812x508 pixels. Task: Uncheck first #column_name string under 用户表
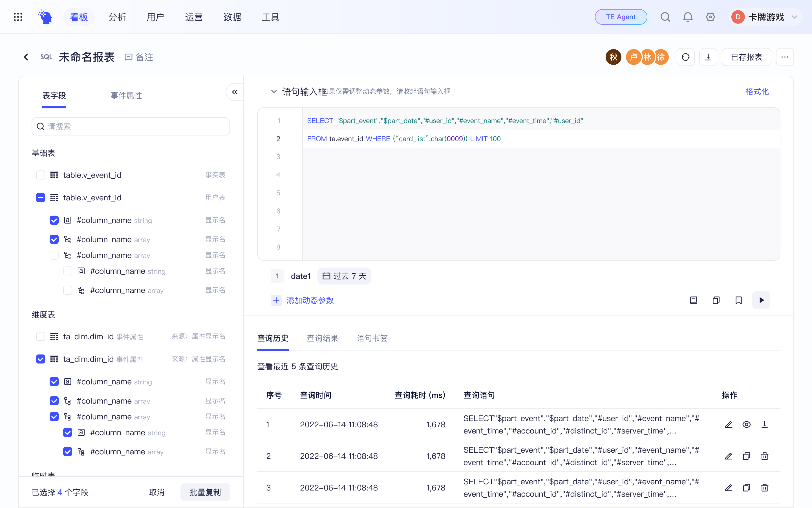point(54,220)
